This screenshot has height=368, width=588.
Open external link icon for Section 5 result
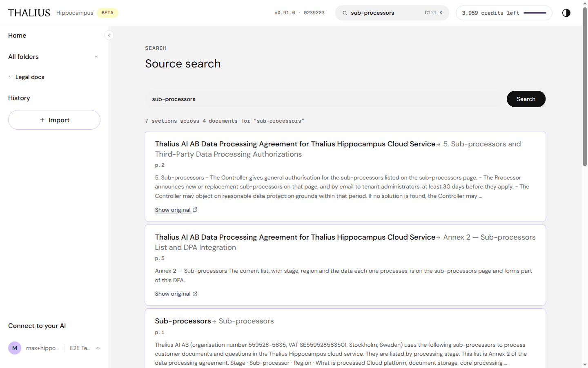(x=195, y=210)
